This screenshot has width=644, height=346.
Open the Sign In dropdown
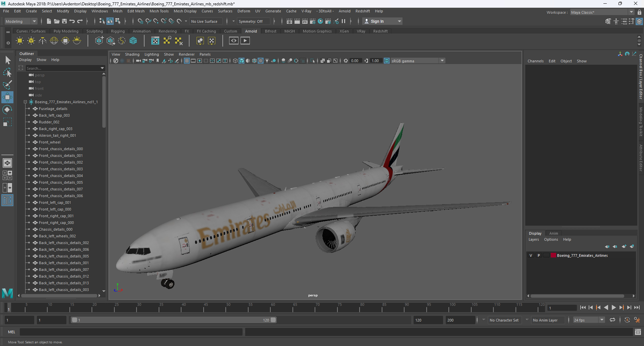[382, 21]
